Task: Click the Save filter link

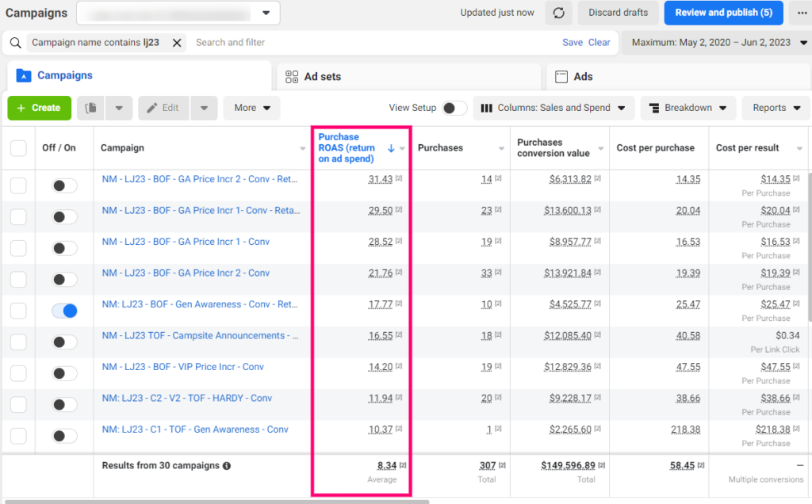Action: (573, 43)
